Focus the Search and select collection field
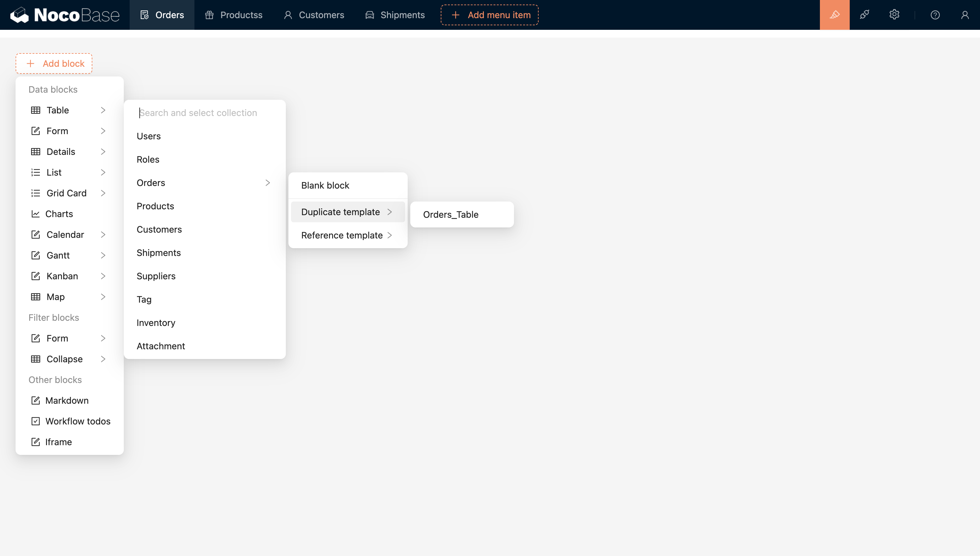 (x=204, y=113)
